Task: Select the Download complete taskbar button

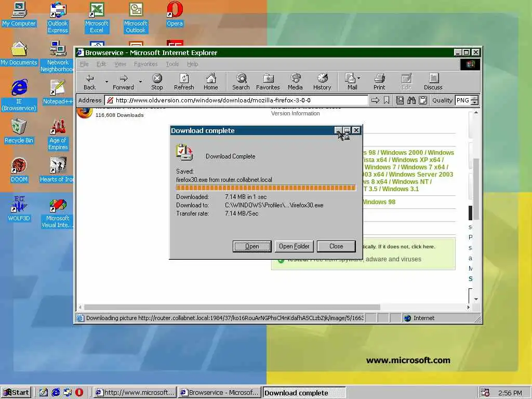Action: click(x=304, y=393)
